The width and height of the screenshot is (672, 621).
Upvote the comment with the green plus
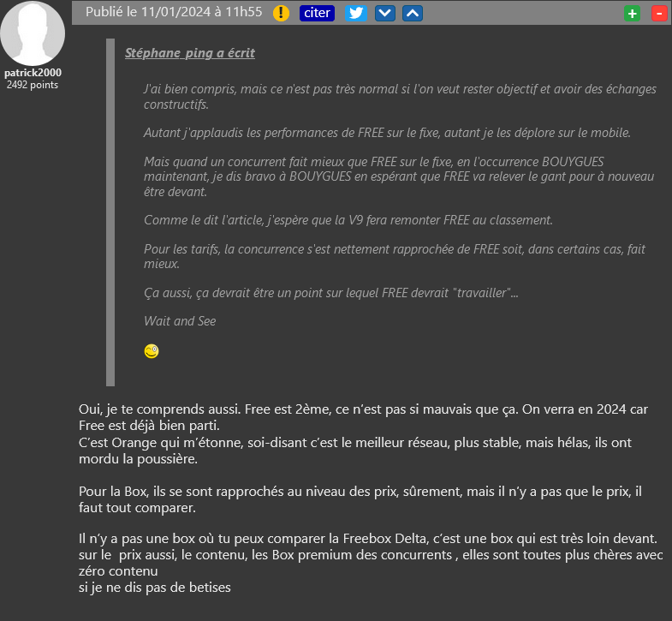pyautogui.click(x=632, y=14)
